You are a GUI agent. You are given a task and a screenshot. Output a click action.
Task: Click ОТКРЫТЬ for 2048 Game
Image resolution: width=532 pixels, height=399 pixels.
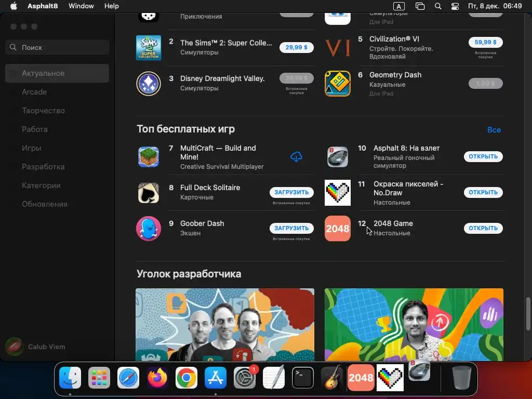point(483,228)
